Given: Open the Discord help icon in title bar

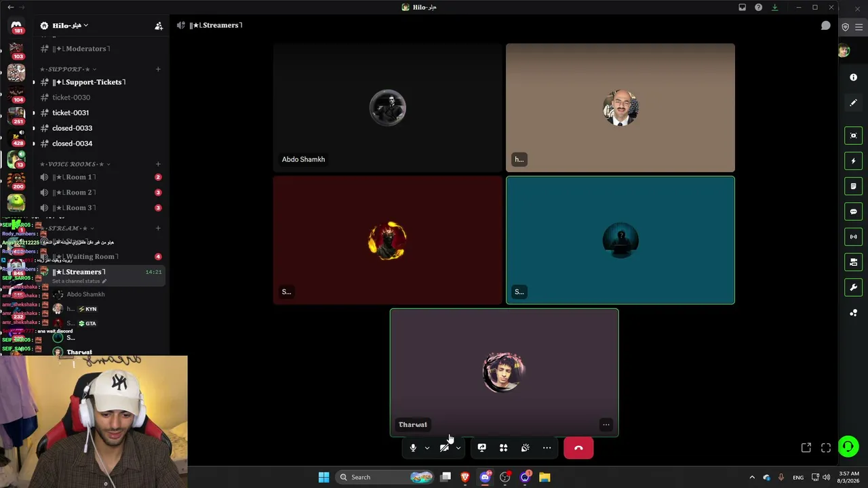Looking at the screenshot, I should pos(758,7).
